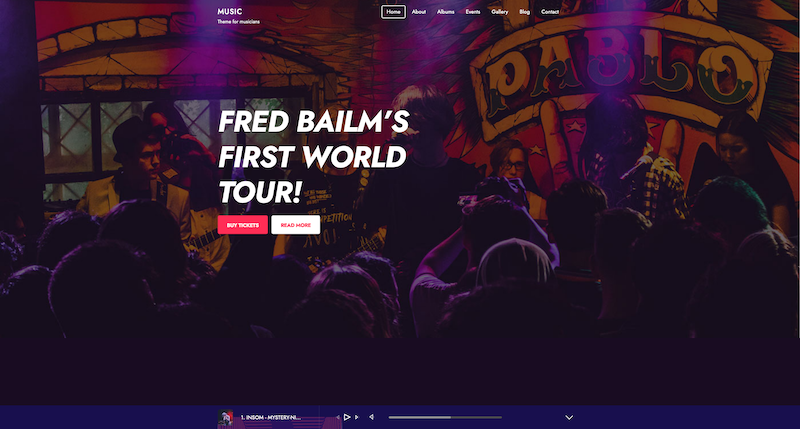Open the Home menu item

[x=393, y=12]
